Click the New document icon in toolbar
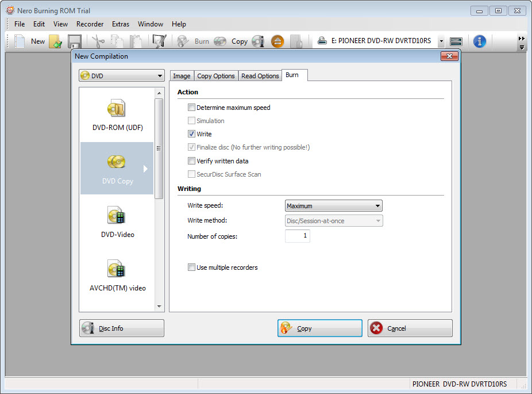532x394 pixels. tap(20, 41)
